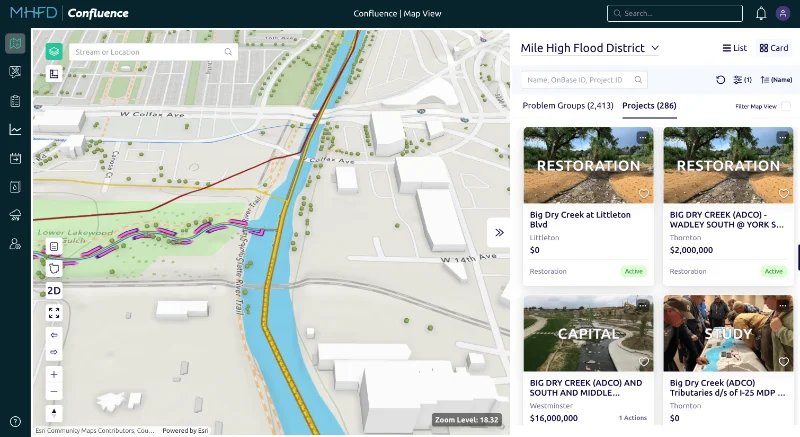Open the filters (1) options
This screenshot has height=437, width=800.
point(742,80)
